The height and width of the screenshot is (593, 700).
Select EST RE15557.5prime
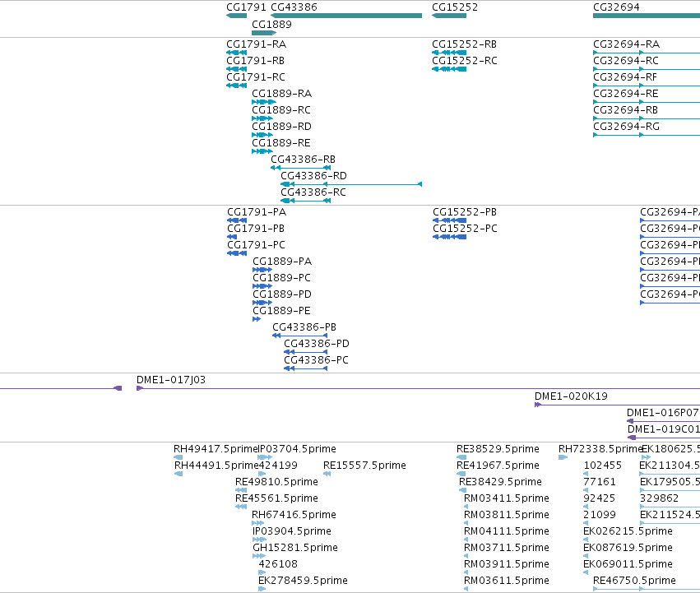click(x=364, y=466)
